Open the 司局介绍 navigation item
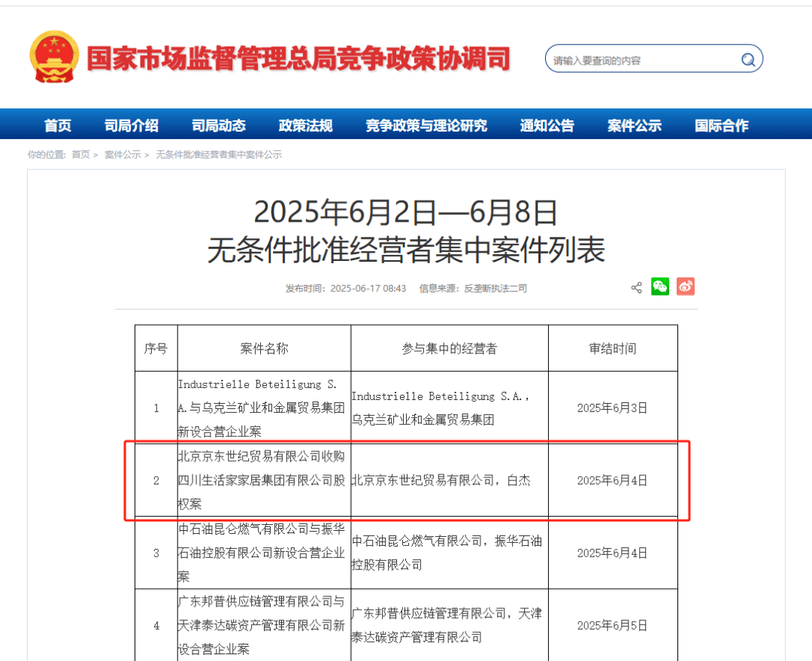The width and height of the screenshot is (812, 661). tap(132, 126)
